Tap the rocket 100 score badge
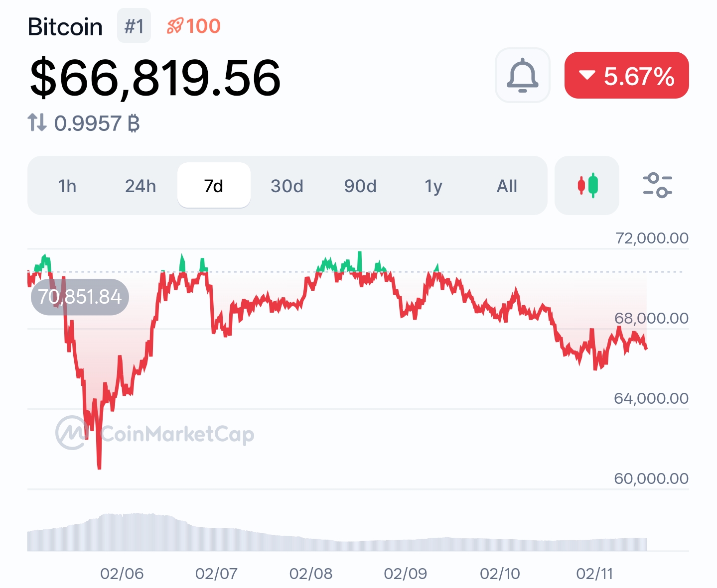Viewport: 717px width, 588px height. point(194,26)
